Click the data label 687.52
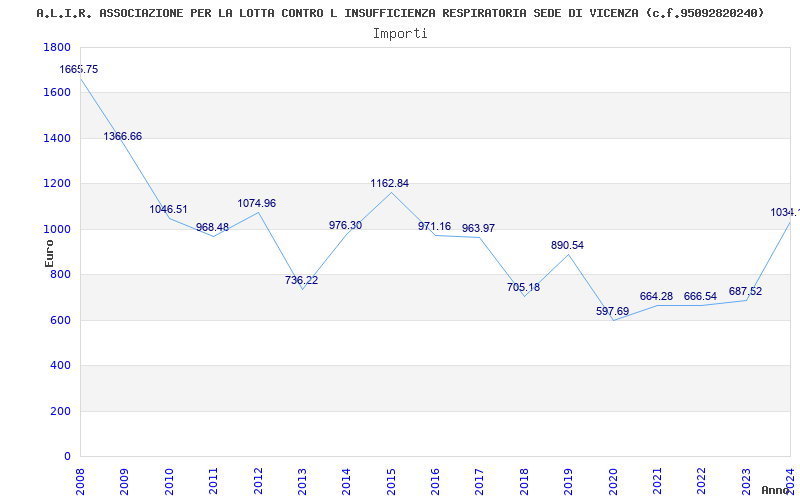This screenshot has width=800, height=500. (745, 291)
